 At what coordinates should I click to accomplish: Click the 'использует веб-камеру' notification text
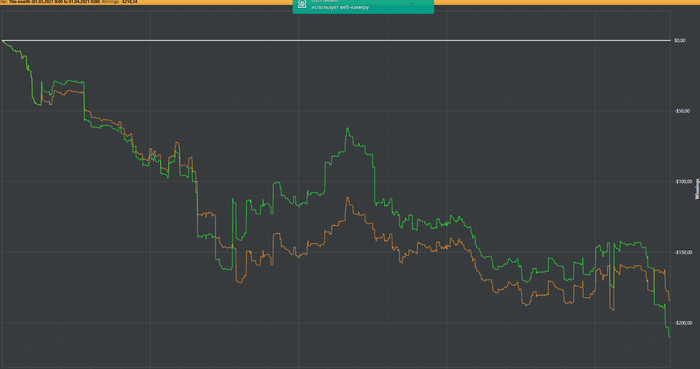click(340, 7)
